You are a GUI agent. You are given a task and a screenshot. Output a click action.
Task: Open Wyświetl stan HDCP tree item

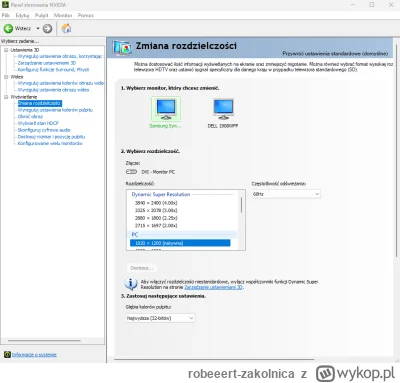pos(38,123)
